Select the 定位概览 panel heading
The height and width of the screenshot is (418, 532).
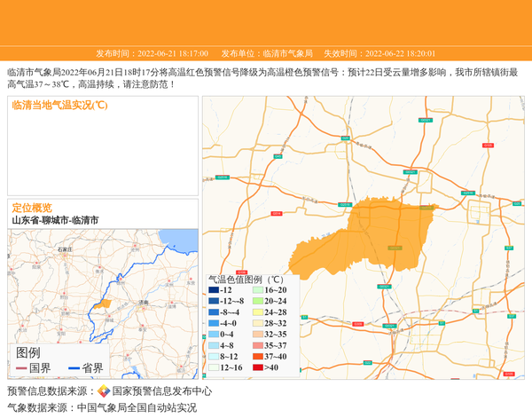coord(32,208)
